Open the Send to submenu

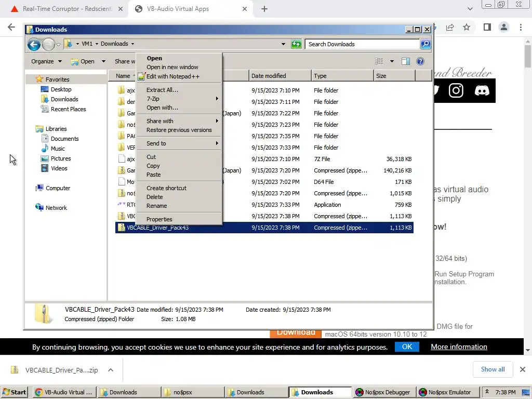[179, 143]
